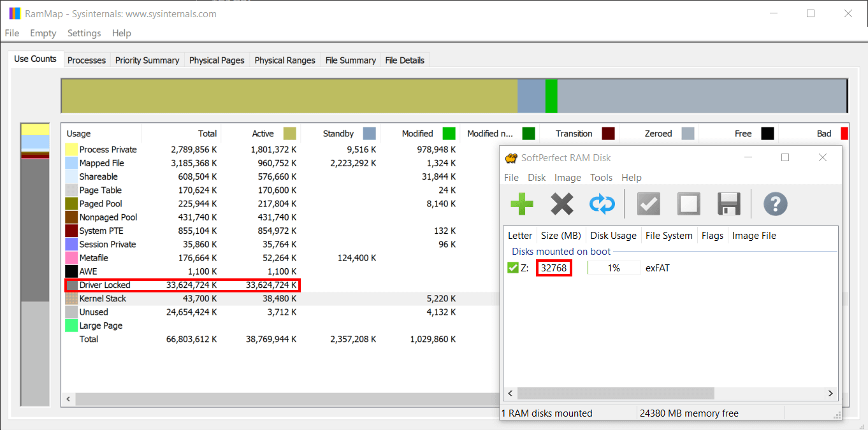Click the Metafile pink swatch
Viewport: 868px width, 430px height.
(x=71, y=258)
